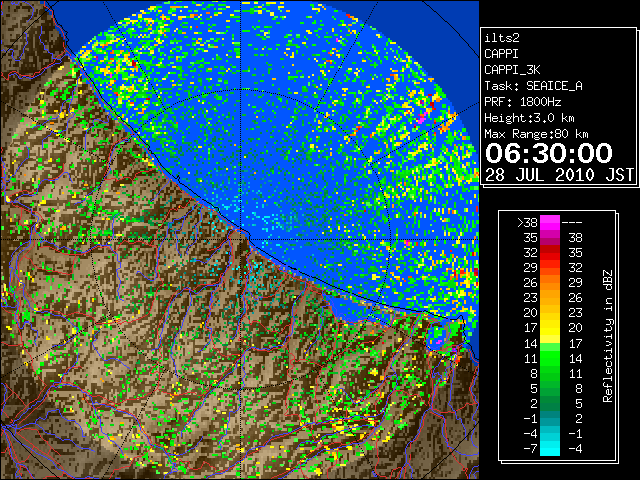Select the '28 JUL 2010 JST' date
Screen dimensions: 640x480
(559, 175)
